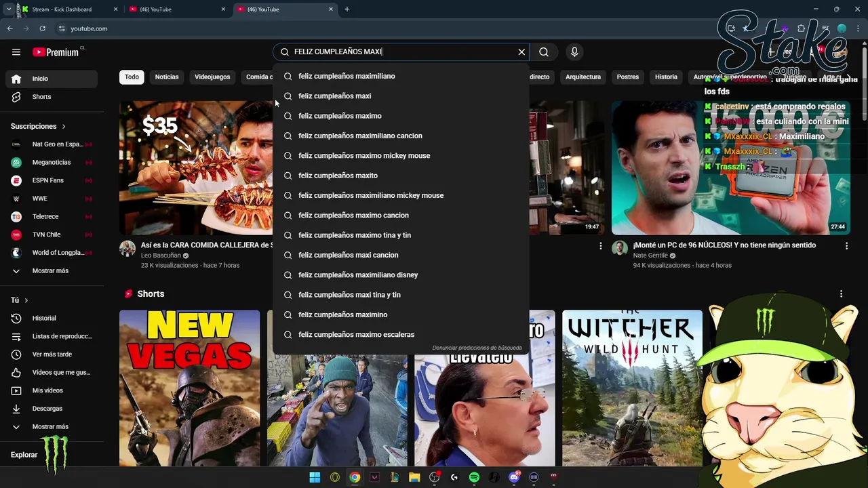Go to Inicio in sidebar

click(x=52, y=79)
